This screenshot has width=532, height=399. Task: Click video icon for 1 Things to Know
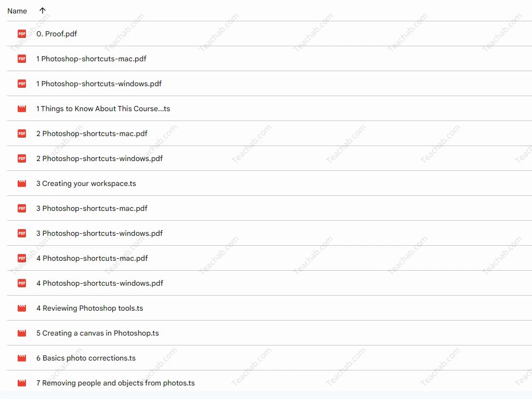(x=22, y=109)
